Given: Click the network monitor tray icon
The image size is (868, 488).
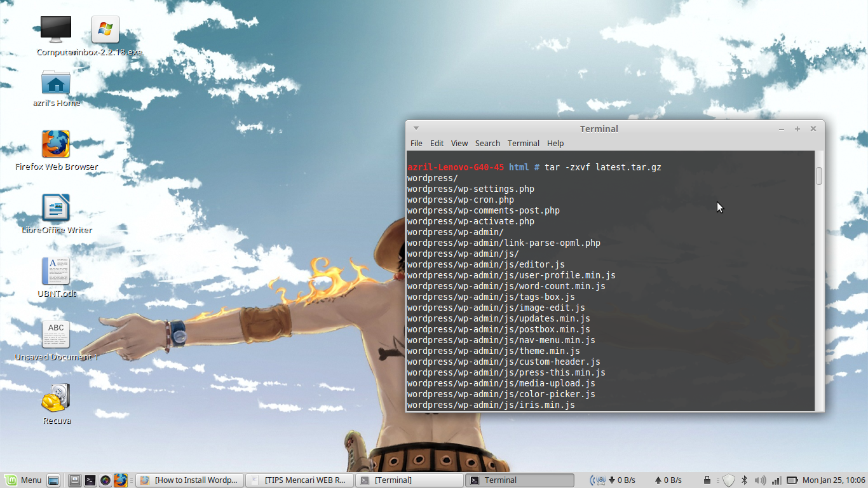Looking at the screenshot, I should pyautogui.click(x=598, y=480).
